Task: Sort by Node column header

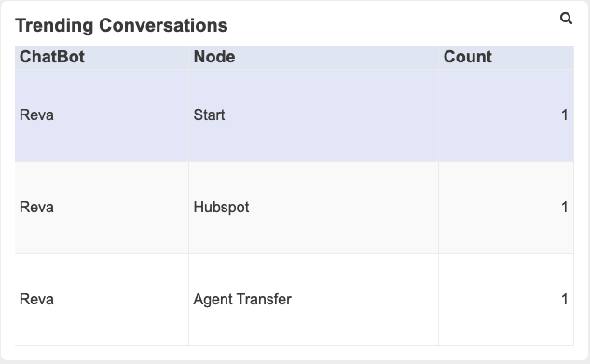Action: click(313, 57)
